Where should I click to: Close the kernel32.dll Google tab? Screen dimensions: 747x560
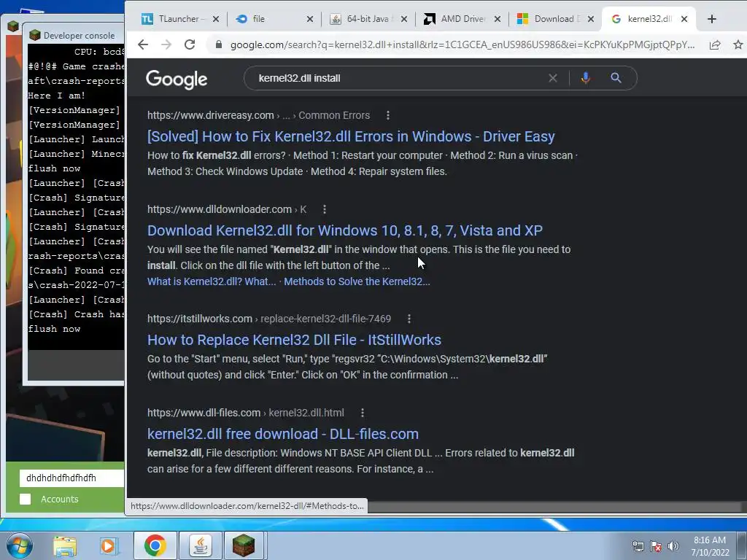click(684, 19)
